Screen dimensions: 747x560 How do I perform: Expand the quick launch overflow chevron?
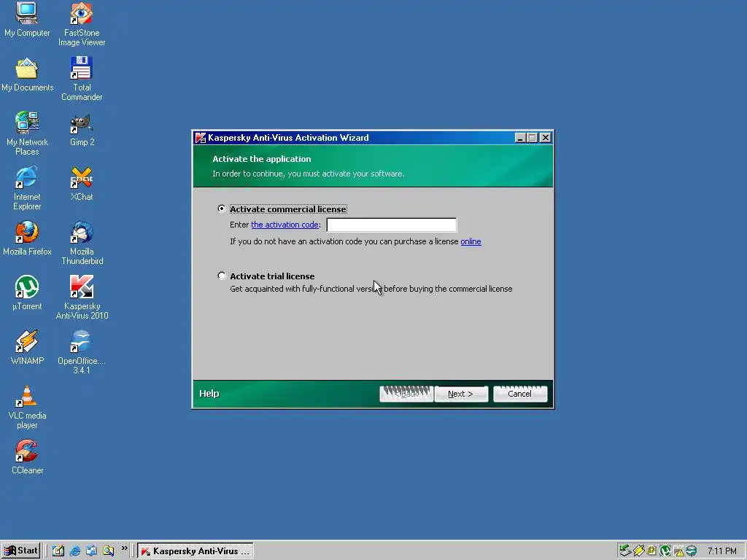pyautogui.click(x=124, y=548)
